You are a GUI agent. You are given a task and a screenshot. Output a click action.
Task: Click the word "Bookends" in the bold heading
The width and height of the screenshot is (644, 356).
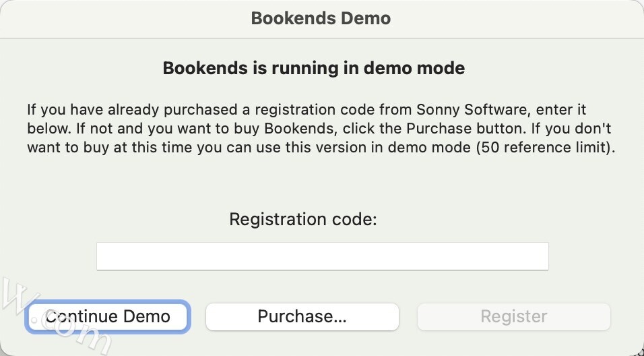coord(197,68)
